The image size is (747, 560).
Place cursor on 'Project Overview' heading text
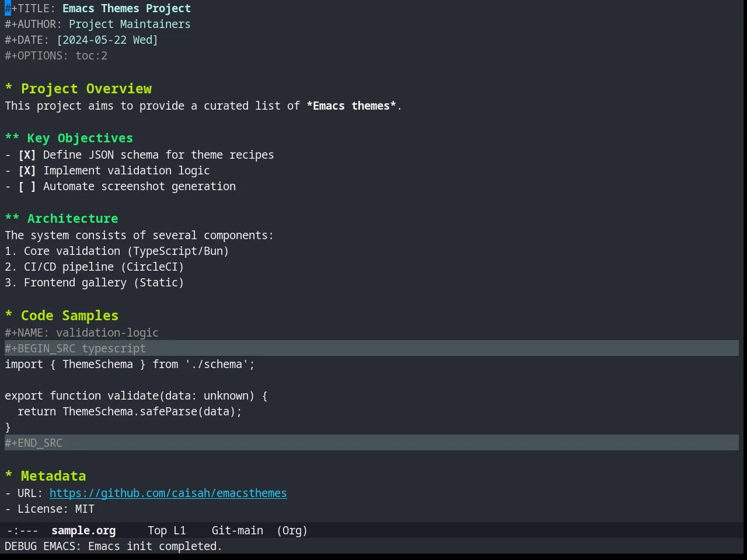click(86, 88)
